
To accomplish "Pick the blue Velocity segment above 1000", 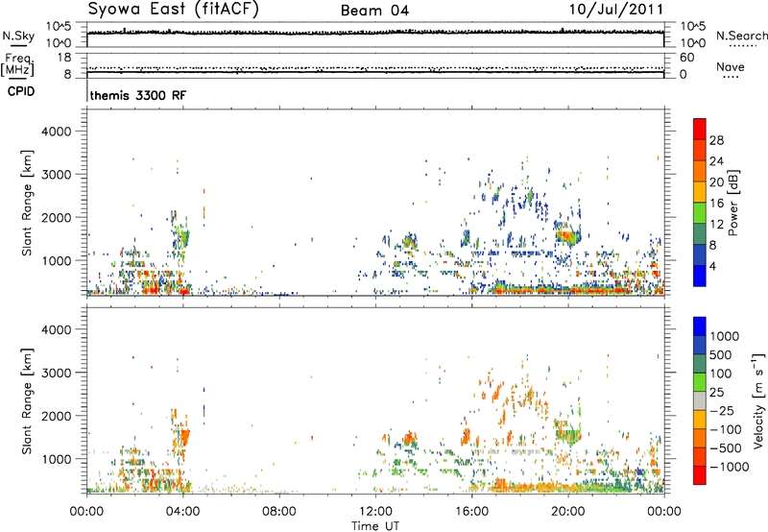I will pyautogui.click(x=700, y=326).
